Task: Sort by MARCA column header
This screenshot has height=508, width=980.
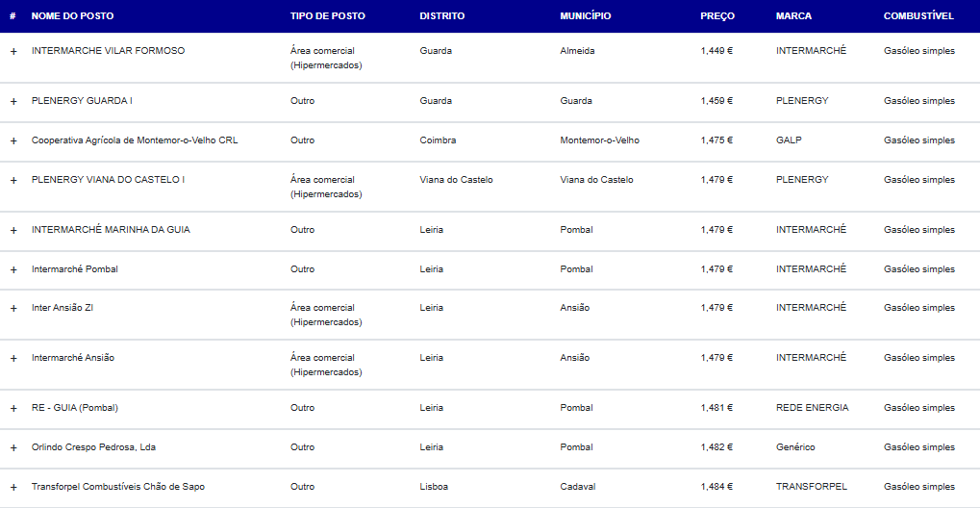Action: click(793, 16)
